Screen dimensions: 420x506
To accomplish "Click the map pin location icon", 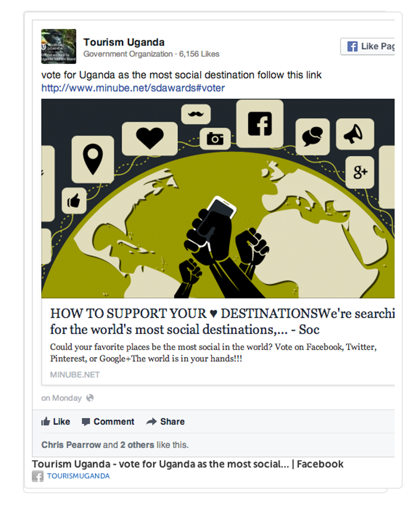I will [x=93, y=159].
